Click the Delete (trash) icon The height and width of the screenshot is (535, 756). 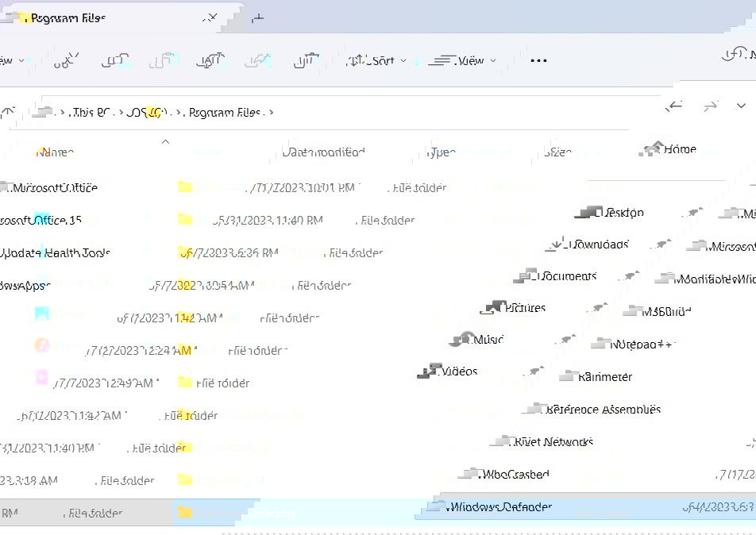click(304, 60)
